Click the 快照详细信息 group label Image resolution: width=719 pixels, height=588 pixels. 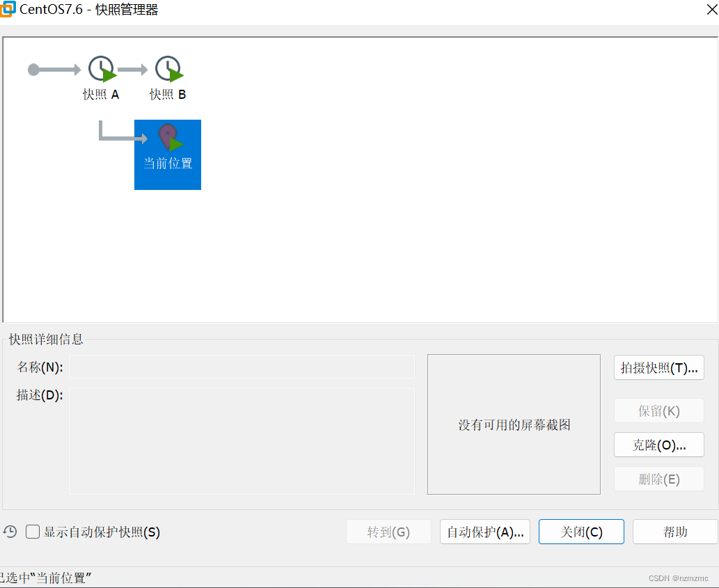pyautogui.click(x=46, y=339)
